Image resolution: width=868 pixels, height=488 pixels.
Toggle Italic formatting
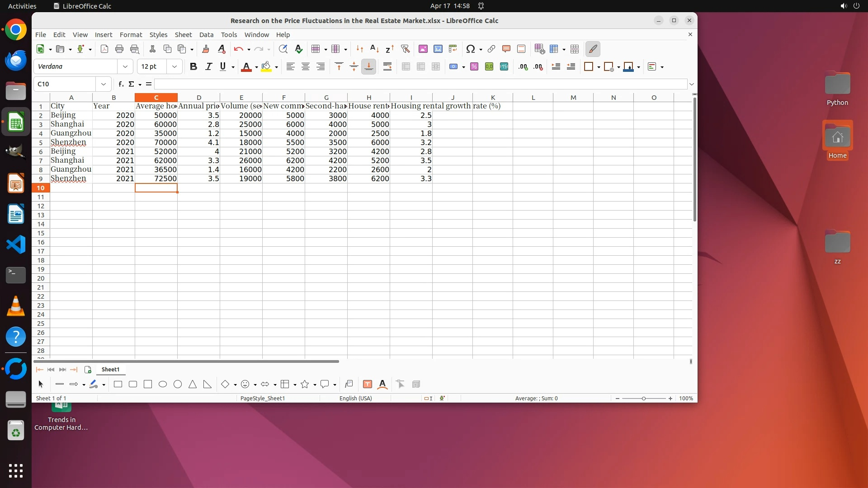tap(208, 66)
